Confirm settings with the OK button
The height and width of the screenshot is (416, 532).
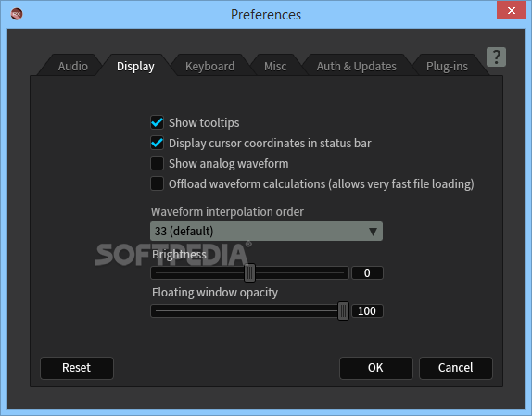376,368
